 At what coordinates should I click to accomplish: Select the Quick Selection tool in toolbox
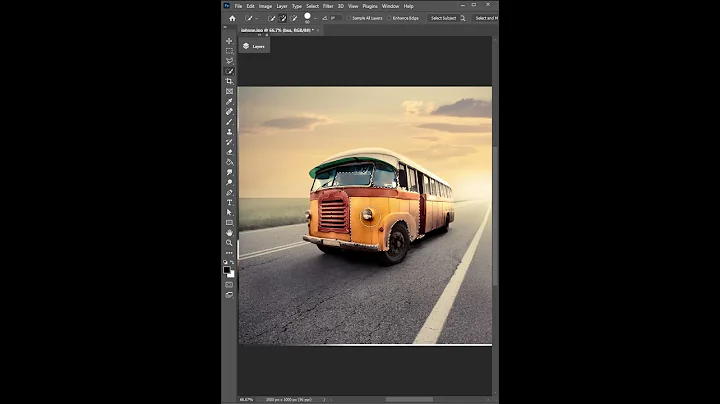(x=229, y=71)
